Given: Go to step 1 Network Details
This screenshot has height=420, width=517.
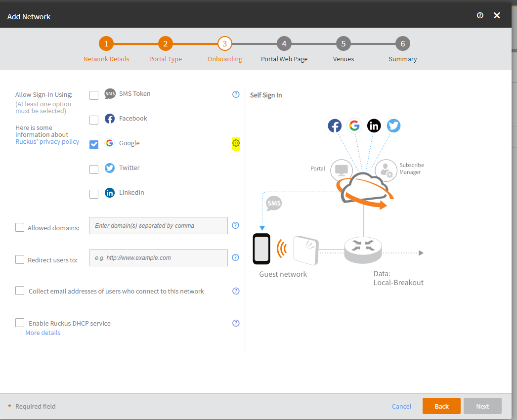Looking at the screenshot, I should coord(106,43).
